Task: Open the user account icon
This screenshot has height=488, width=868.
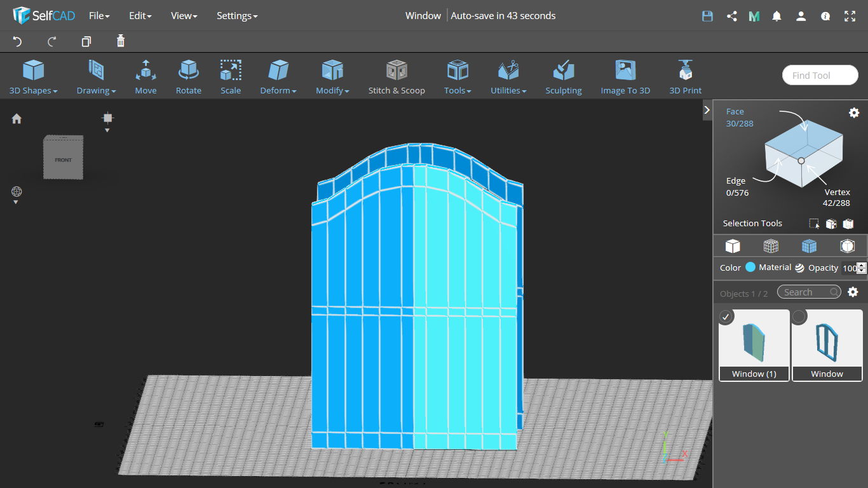Action: [x=801, y=17]
